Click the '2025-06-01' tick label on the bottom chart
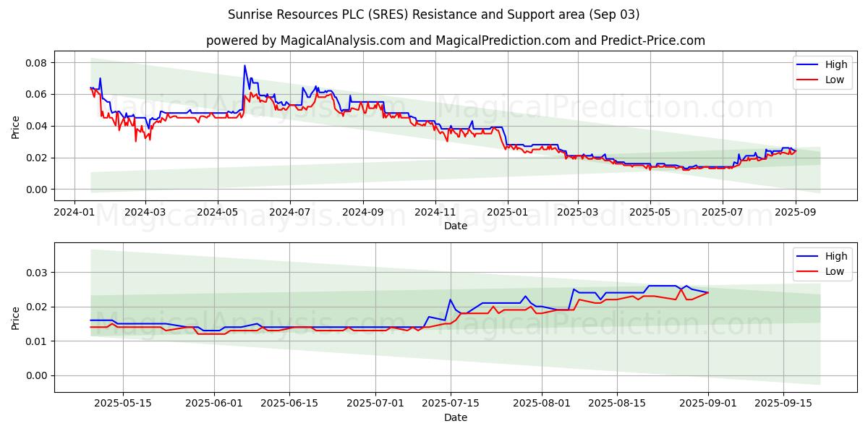Viewport: 868px width, 434px height. click(x=214, y=404)
